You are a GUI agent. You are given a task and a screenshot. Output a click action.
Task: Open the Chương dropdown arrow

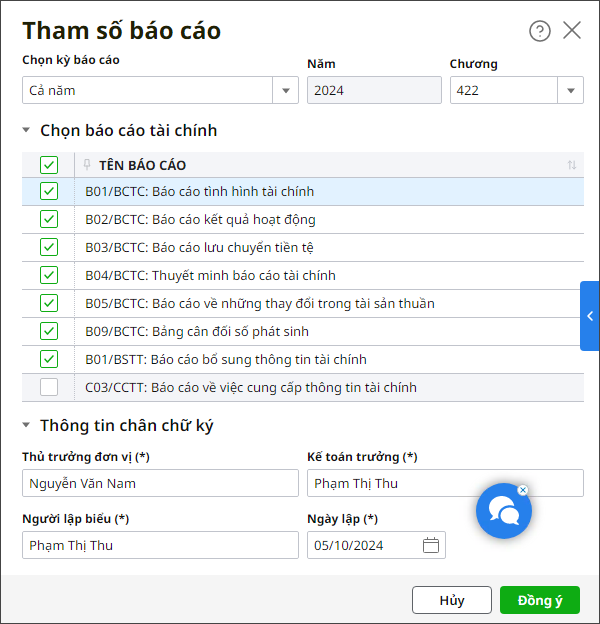coord(571,91)
